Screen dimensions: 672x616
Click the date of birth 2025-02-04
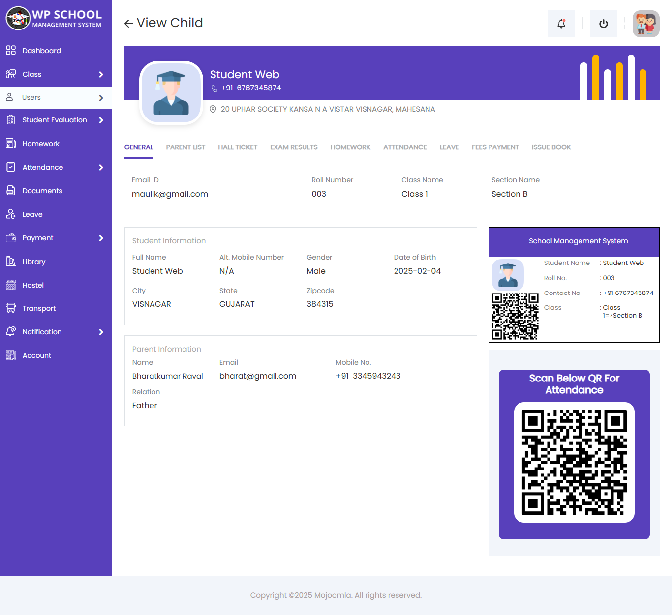417,271
